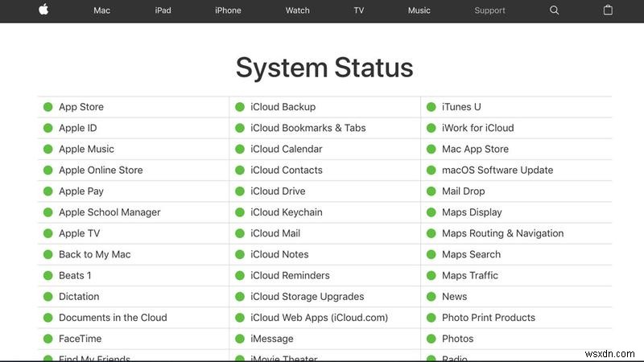The width and height of the screenshot is (644, 362).
Task: Click the macOS Software Update entry
Action: click(497, 170)
